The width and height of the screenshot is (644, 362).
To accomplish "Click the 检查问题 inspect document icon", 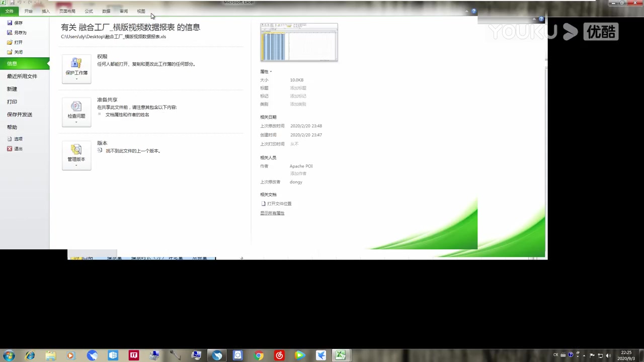I will pyautogui.click(x=76, y=106).
